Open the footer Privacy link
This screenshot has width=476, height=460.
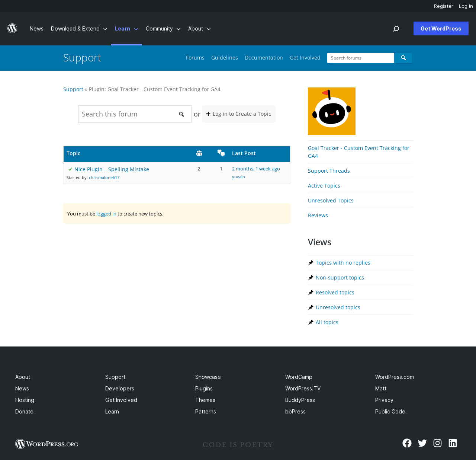[384, 400]
